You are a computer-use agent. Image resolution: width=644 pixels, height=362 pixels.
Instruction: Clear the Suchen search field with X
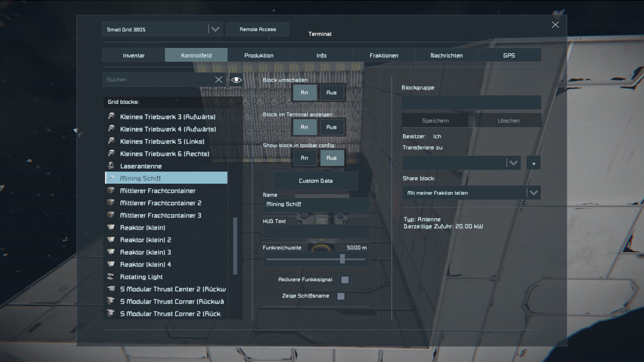pos(219,79)
